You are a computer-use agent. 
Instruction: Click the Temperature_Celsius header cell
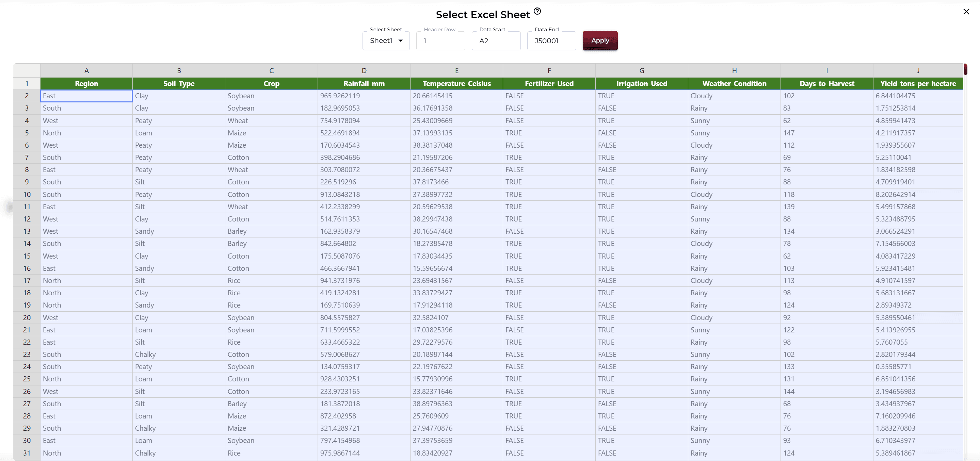(456, 84)
